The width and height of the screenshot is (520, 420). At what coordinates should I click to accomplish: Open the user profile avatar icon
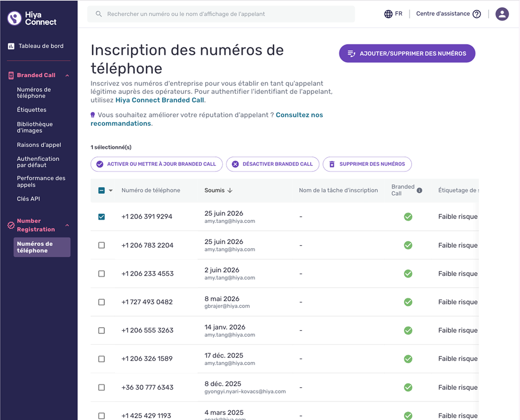click(x=502, y=14)
